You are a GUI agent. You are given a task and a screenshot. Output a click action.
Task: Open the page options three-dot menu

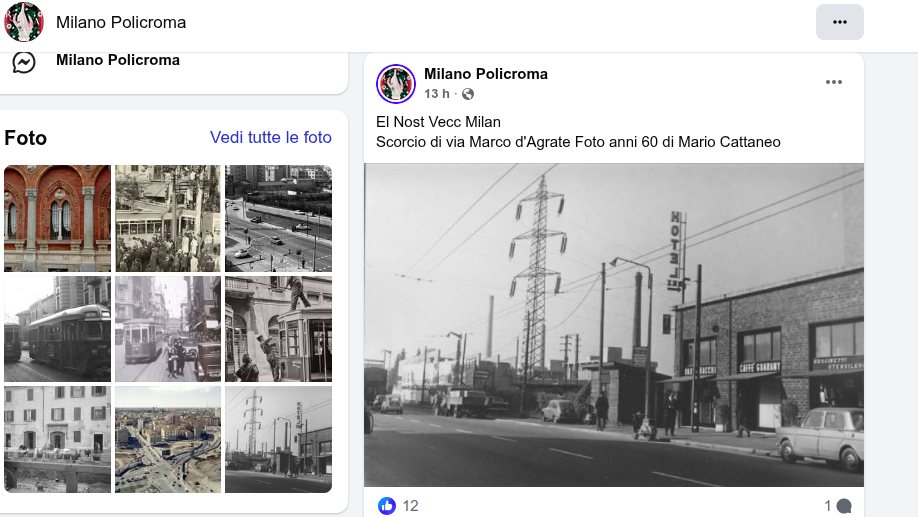[839, 22]
